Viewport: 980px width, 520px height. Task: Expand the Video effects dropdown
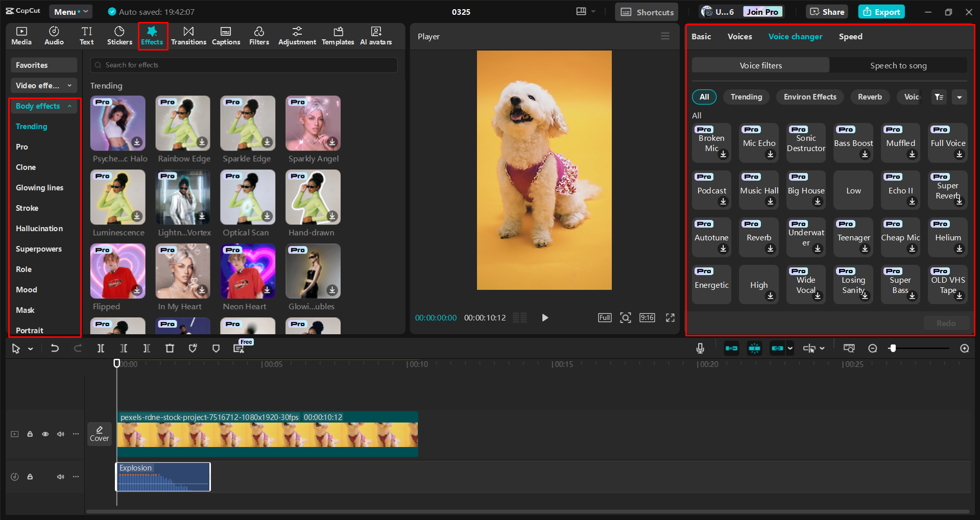[43, 85]
